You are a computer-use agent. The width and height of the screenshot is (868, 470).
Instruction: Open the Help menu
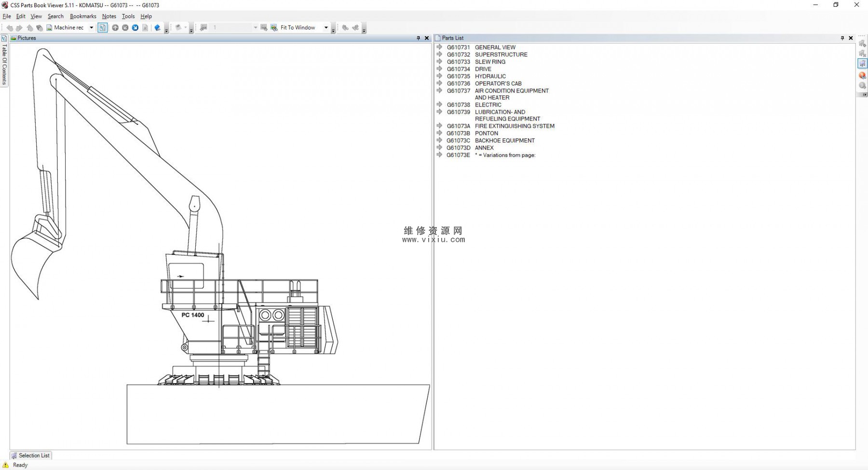[146, 16]
